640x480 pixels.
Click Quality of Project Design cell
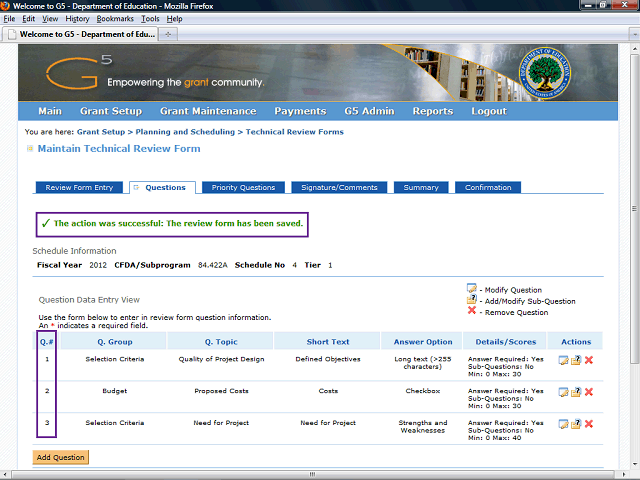221,359
